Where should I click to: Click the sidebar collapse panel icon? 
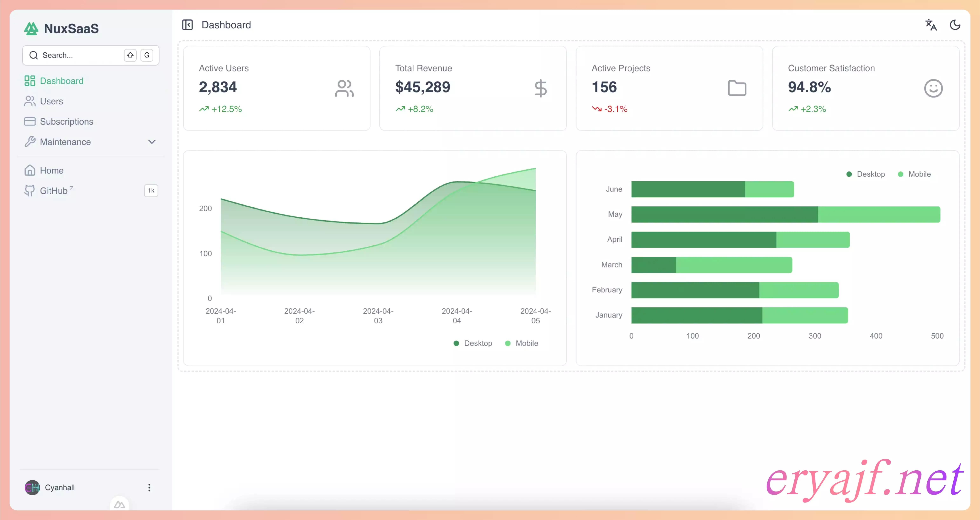coord(187,25)
